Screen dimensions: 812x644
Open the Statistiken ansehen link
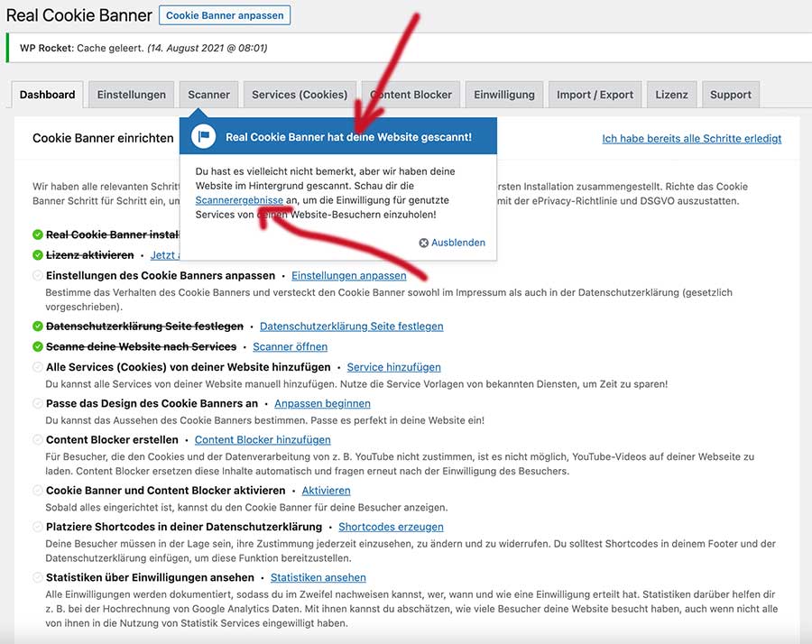318,577
